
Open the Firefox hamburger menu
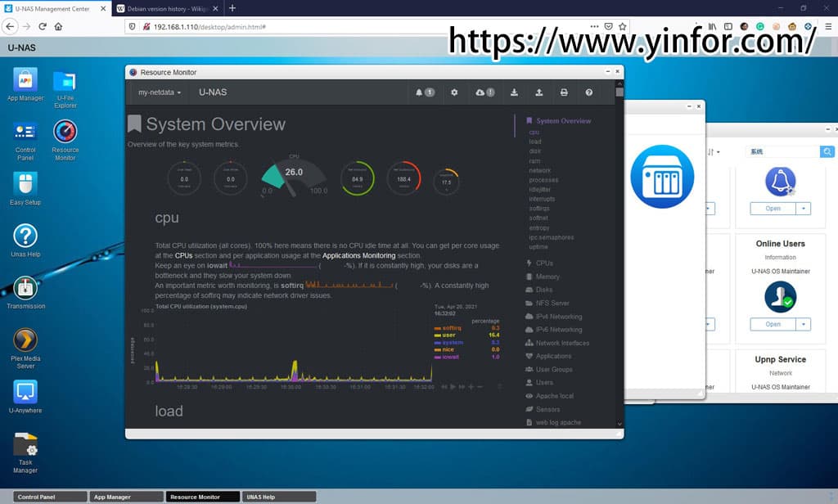tap(828, 26)
